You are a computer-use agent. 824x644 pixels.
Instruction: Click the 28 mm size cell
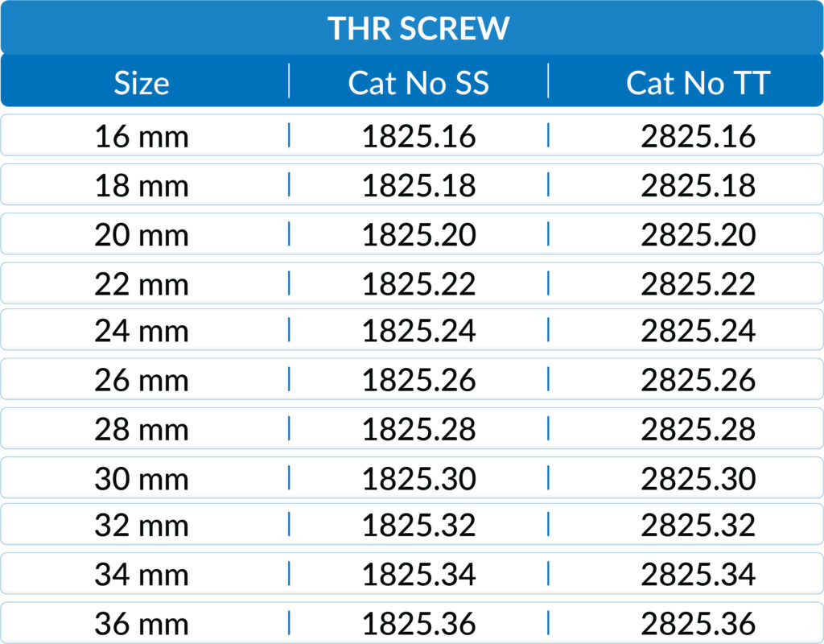pos(142,429)
